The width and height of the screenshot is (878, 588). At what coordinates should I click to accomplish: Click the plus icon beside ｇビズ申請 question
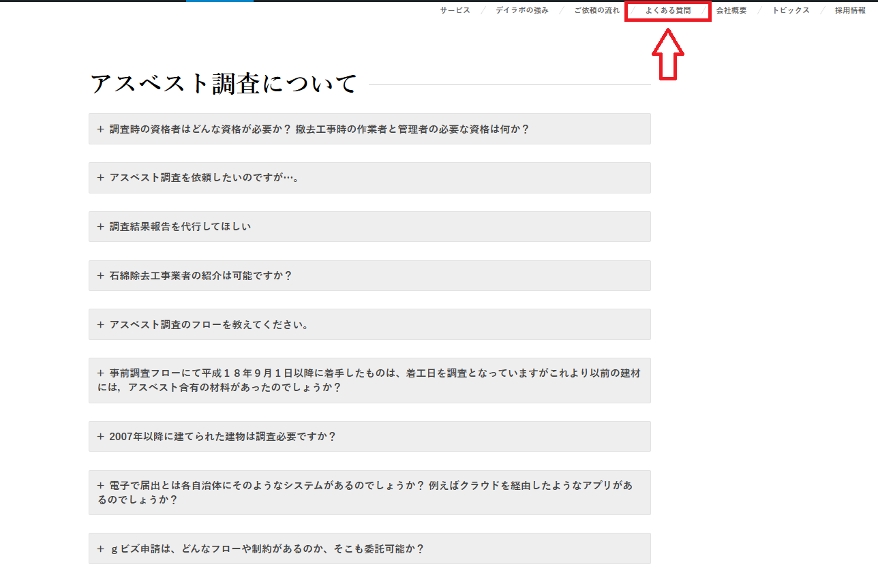tap(100, 549)
